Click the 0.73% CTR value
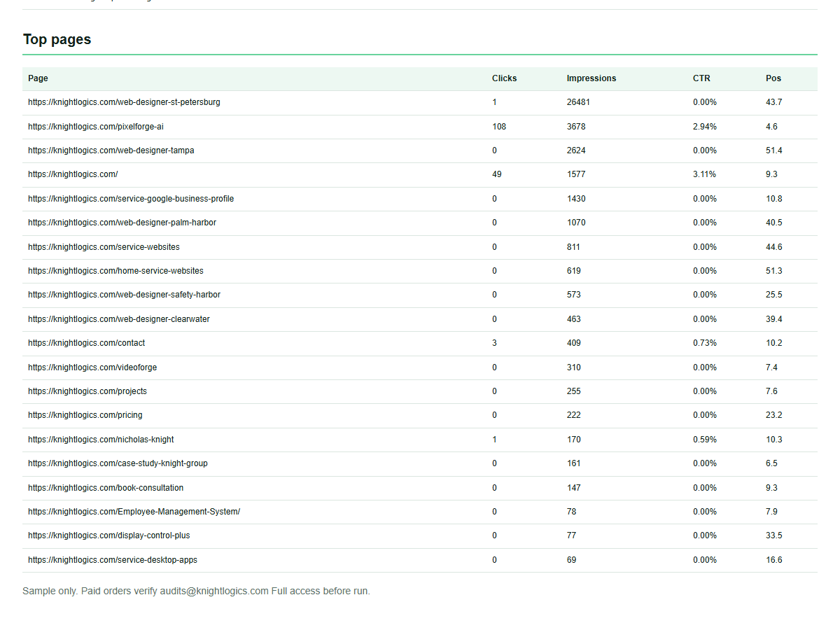This screenshot has height=630, width=840. click(705, 343)
